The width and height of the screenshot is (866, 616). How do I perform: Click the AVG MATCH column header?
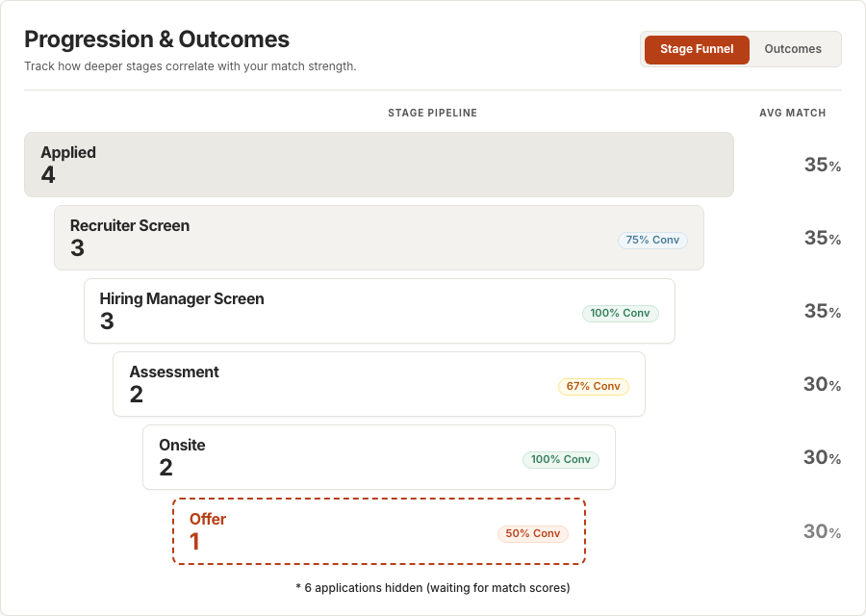pos(792,113)
